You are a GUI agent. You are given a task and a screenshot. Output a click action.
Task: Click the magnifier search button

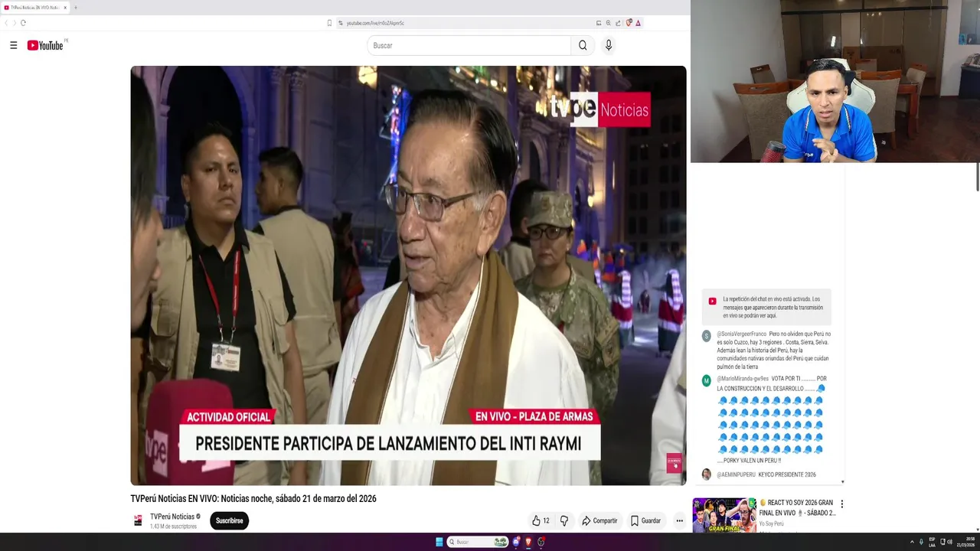point(583,45)
